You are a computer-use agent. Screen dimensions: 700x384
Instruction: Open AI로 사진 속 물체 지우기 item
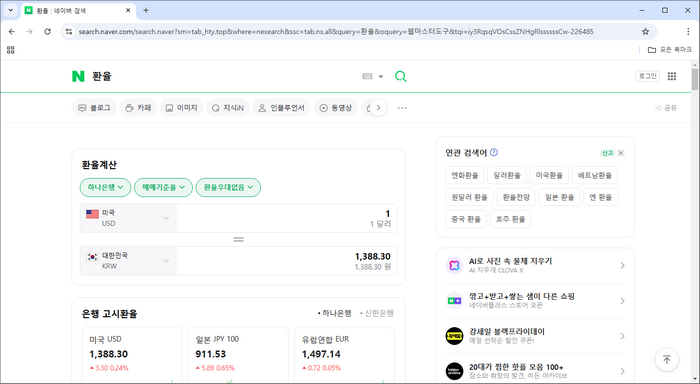535,265
